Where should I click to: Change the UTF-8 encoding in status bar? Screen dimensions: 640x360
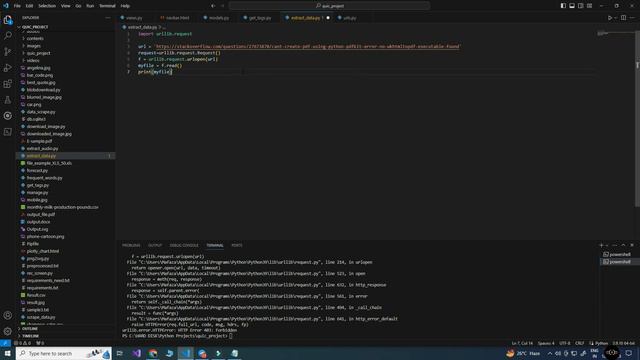[x=565, y=343]
